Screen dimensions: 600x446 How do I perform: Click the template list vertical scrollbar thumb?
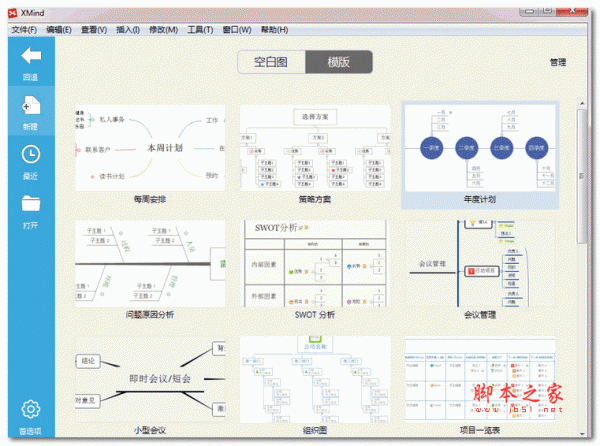(582, 176)
